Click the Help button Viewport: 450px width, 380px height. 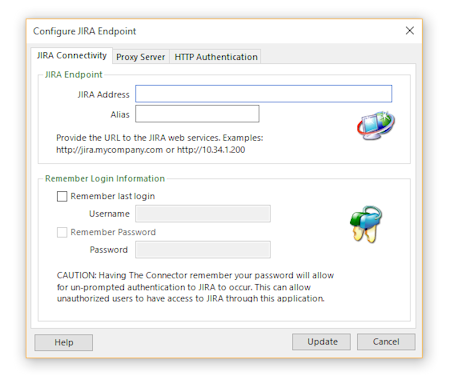tap(64, 342)
